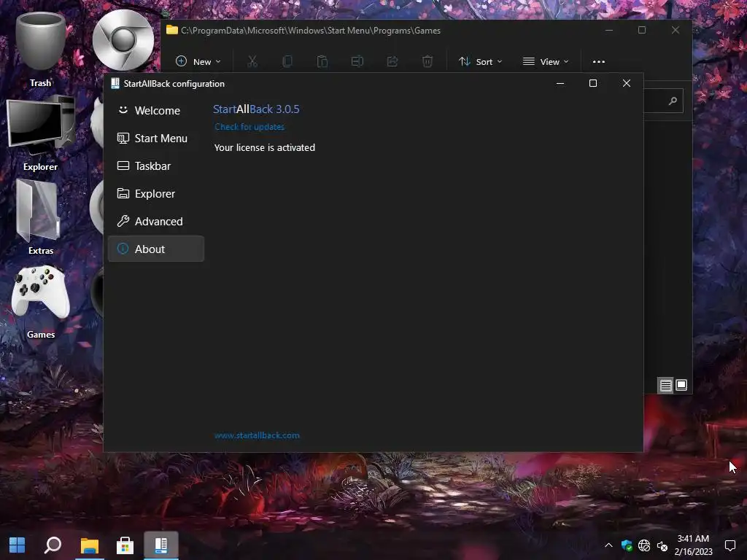Image resolution: width=747 pixels, height=560 pixels.
Task: Switch Explorer to details list view
Action: pos(665,385)
